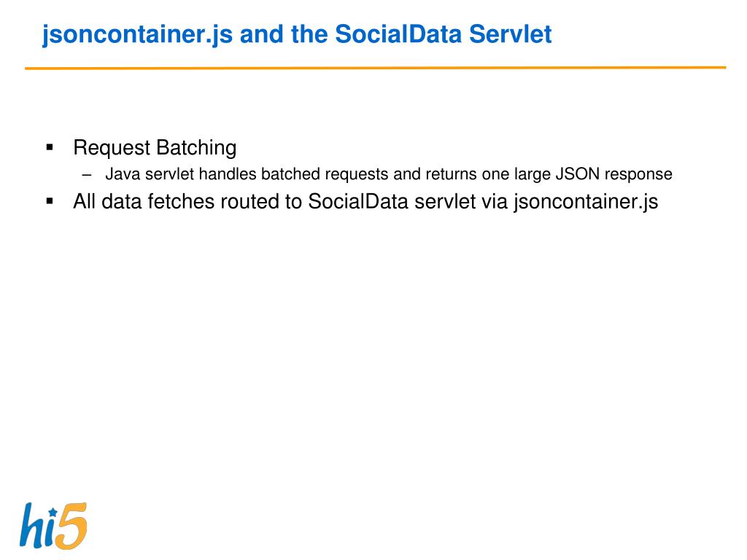
Task: Click the word JSON in the sub-bullet
Action: point(578,174)
